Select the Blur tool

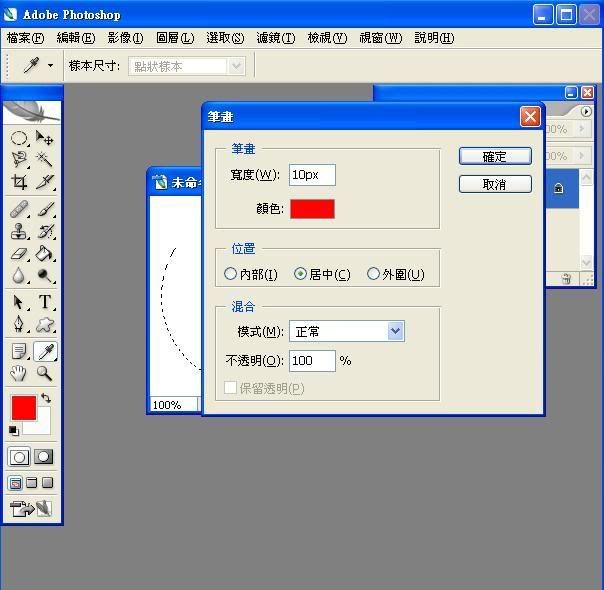coord(19,275)
